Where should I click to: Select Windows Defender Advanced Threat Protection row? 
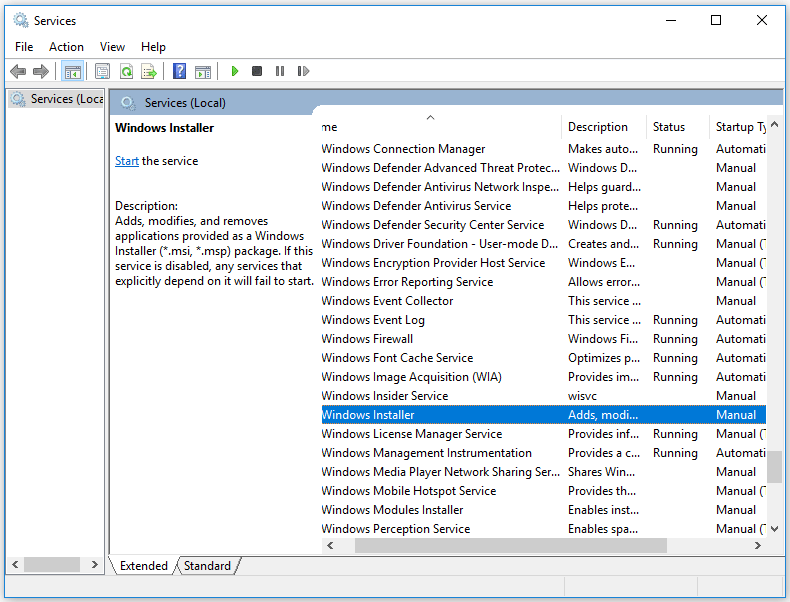point(544,168)
